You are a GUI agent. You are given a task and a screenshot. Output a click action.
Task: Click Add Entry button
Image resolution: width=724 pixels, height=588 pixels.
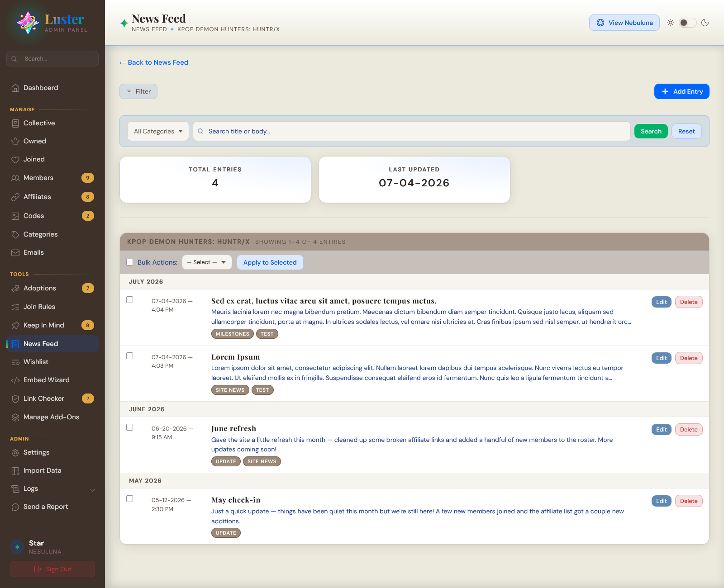click(x=682, y=91)
